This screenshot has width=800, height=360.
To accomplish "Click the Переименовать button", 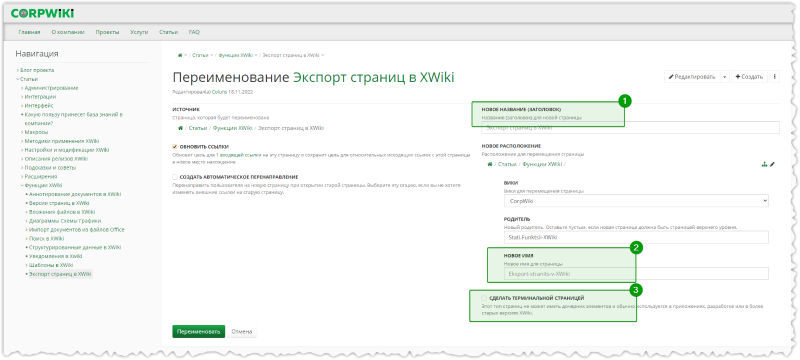I will [198, 331].
